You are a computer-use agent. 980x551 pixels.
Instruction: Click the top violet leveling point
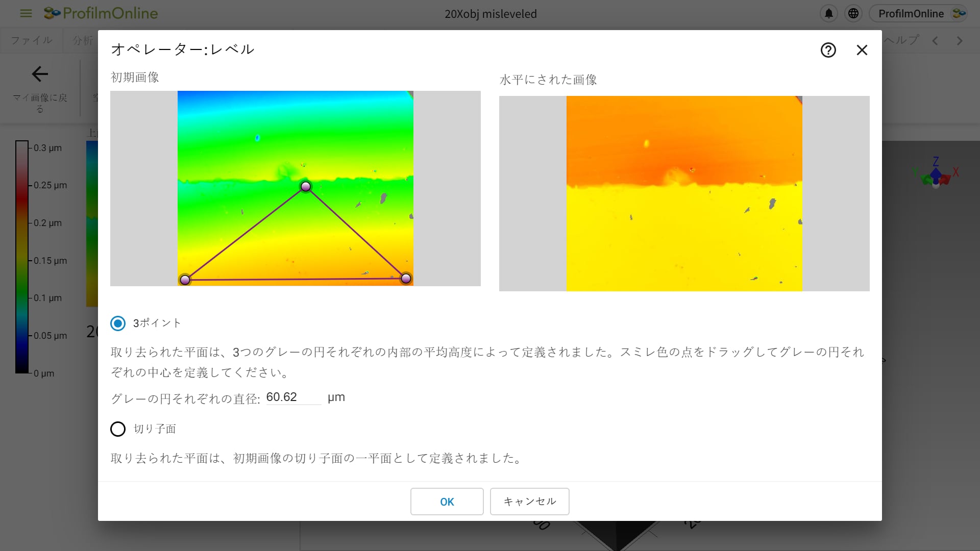pos(306,187)
